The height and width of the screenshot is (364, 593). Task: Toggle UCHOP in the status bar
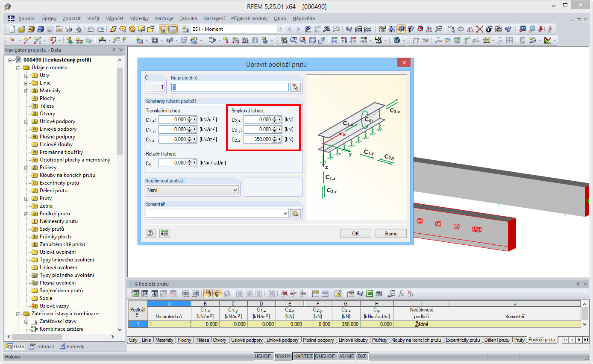pos(263,356)
